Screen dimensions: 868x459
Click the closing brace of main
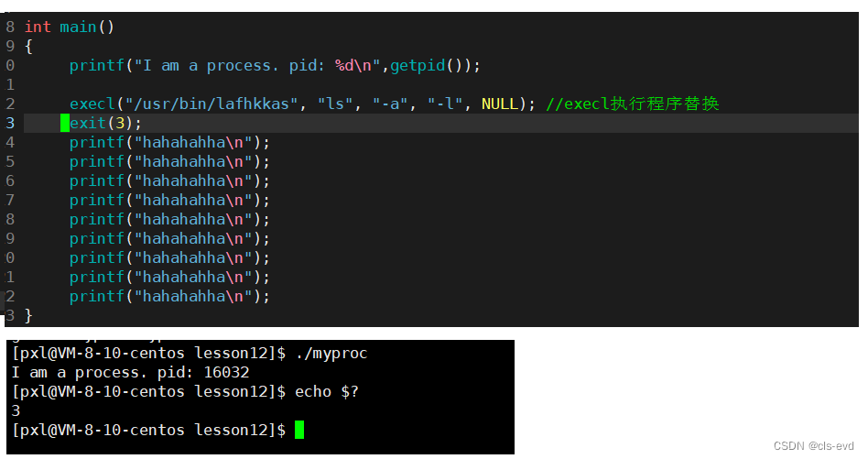[28, 316]
